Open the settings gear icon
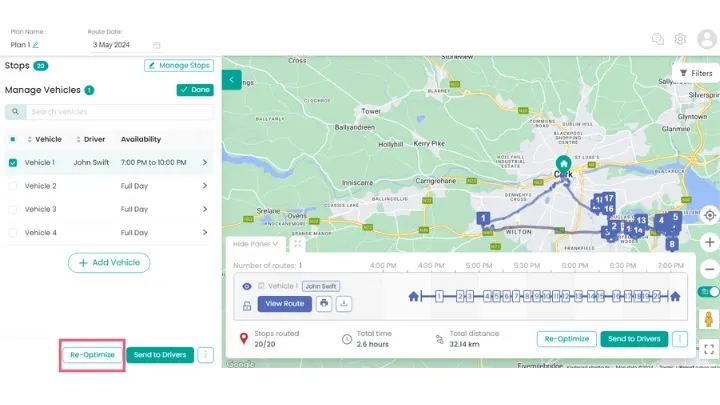Image resolution: width=720 pixels, height=405 pixels. click(x=680, y=39)
